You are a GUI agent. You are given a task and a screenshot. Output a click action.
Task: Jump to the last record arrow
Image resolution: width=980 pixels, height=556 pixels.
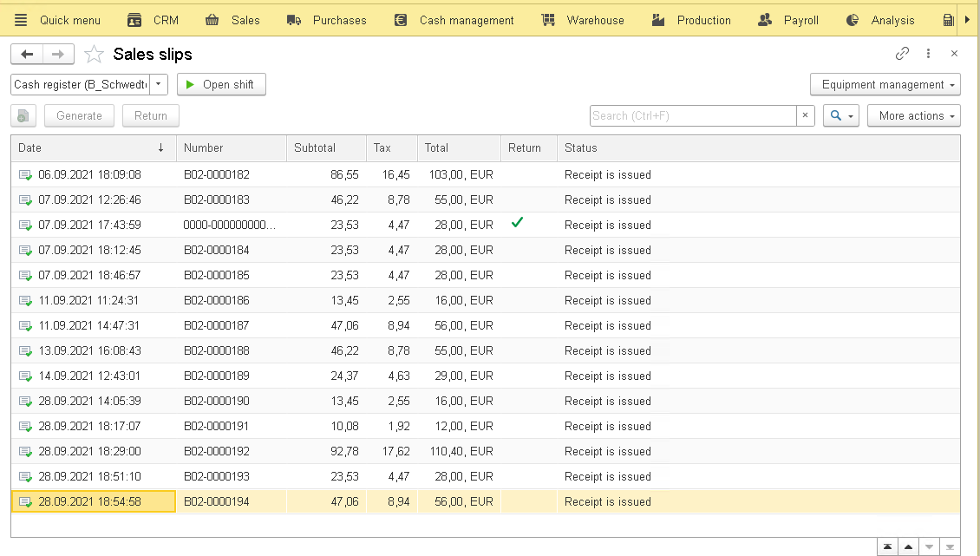(951, 546)
